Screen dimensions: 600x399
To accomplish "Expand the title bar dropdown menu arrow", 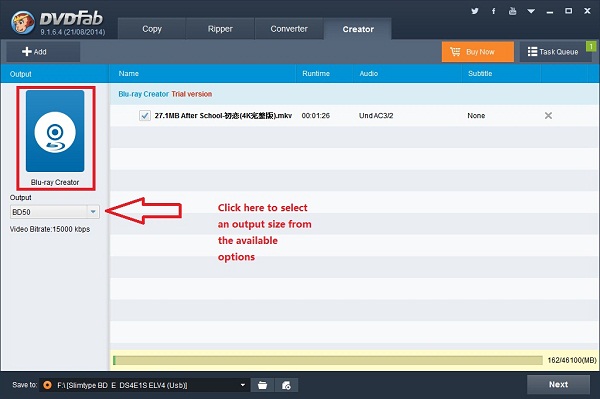I will pos(531,11).
